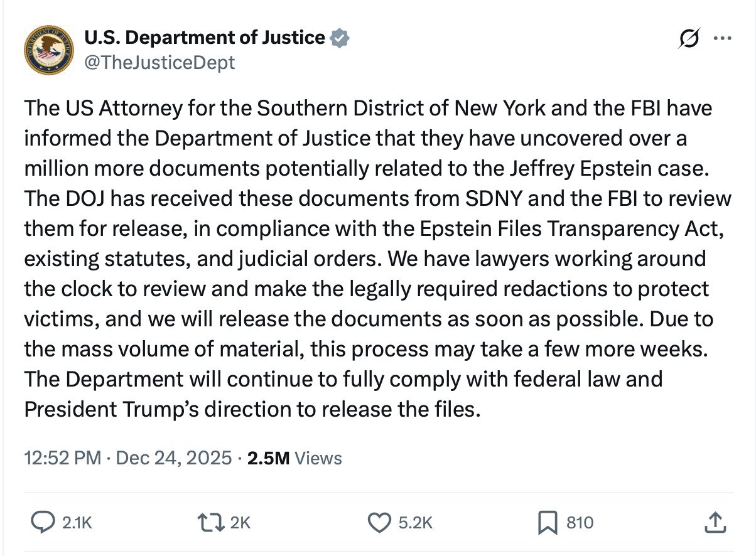The width and height of the screenshot is (756, 556).
Task: Like the post with the heart icon
Action: pos(379,522)
